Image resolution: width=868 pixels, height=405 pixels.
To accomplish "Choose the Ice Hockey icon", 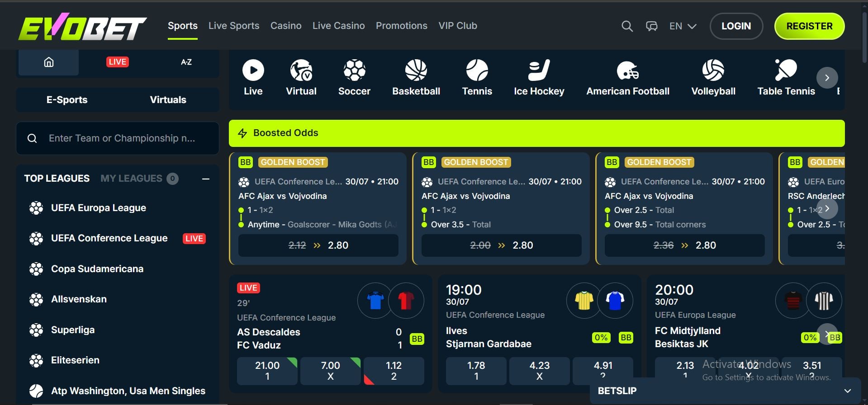I will (x=539, y=71).
